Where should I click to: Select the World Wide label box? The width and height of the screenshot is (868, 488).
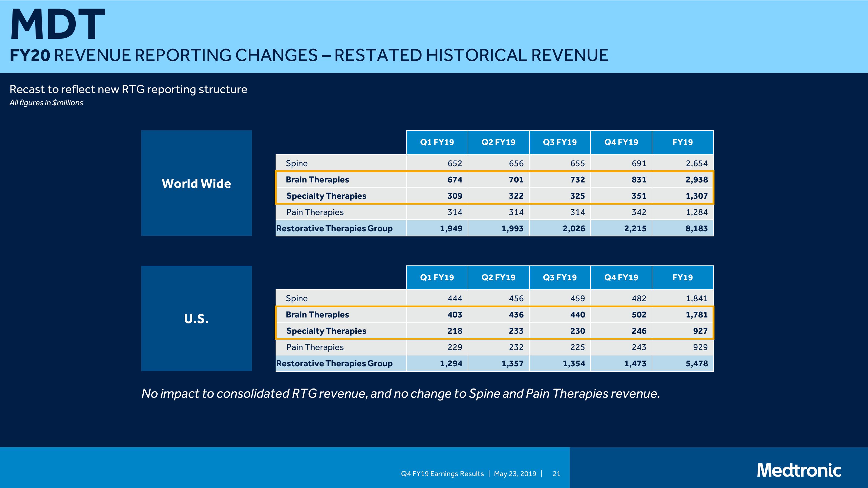click(196, 183)
